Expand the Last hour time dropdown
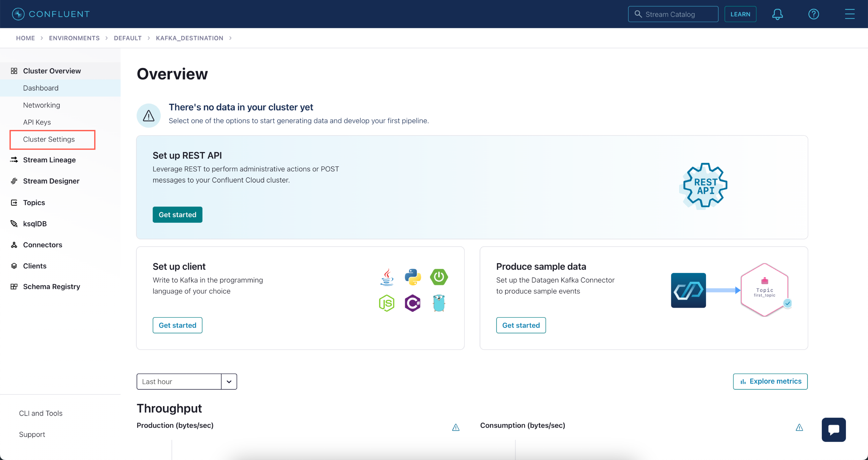 click(x=229, y=381)
